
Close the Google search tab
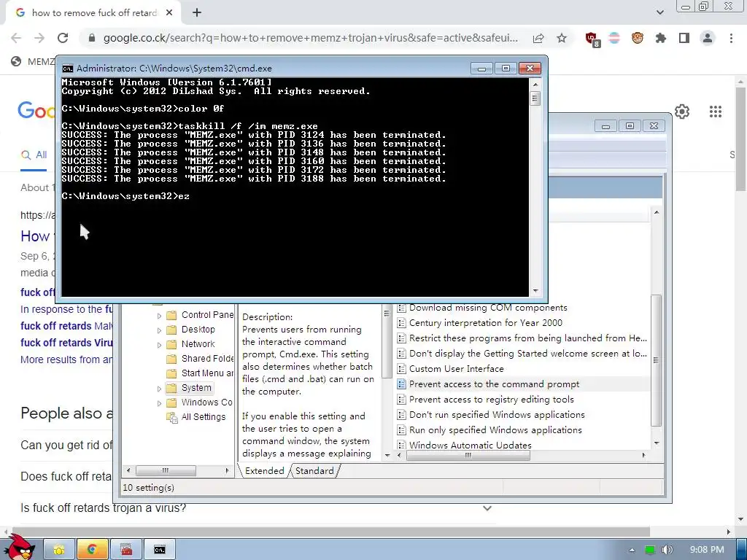coord(169,13)
